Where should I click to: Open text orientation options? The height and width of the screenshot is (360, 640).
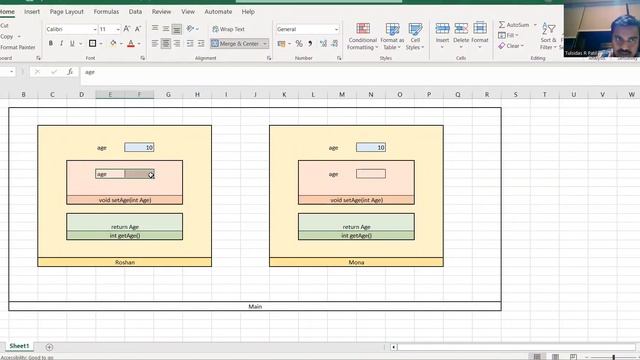(192, 29)
